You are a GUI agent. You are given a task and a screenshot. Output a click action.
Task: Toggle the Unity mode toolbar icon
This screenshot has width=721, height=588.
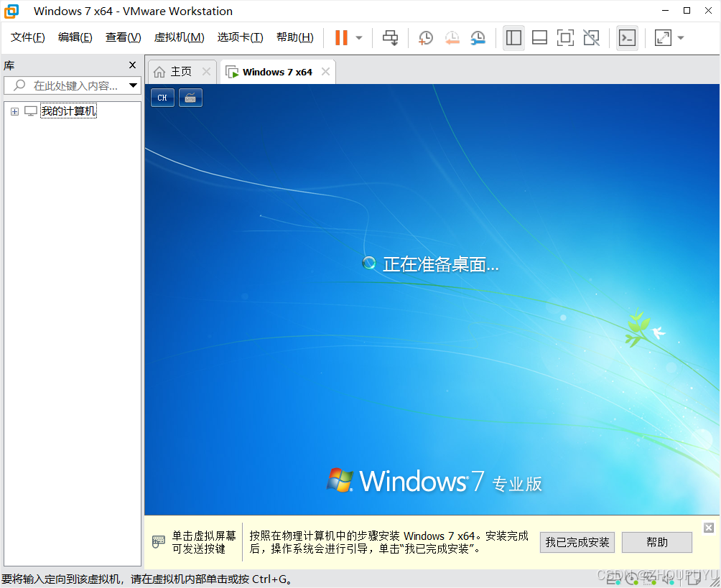coord(591,38)
